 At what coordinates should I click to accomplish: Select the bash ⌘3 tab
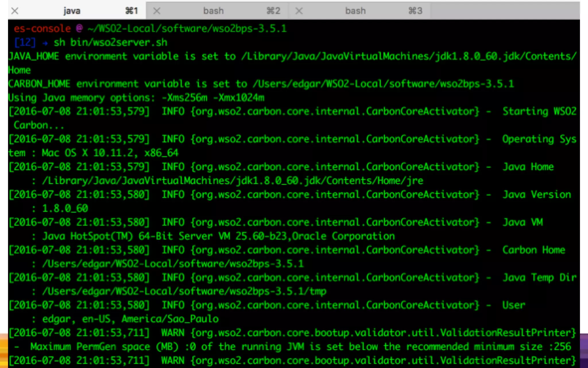point(355,11)
